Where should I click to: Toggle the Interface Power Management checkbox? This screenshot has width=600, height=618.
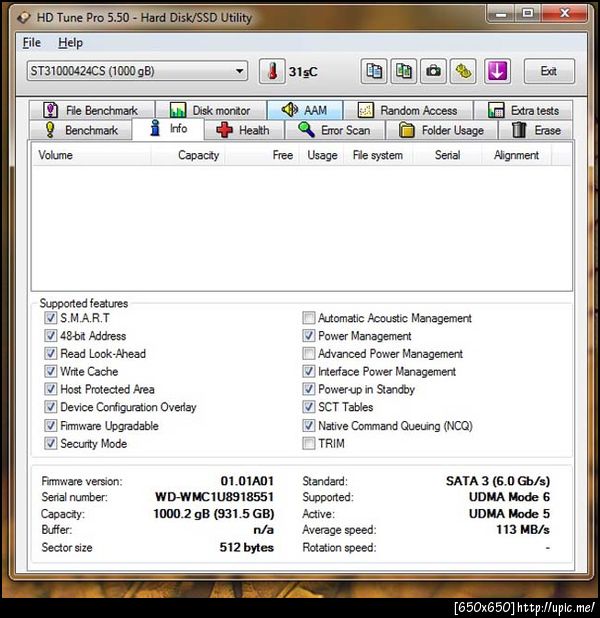(x=309, y=371)
